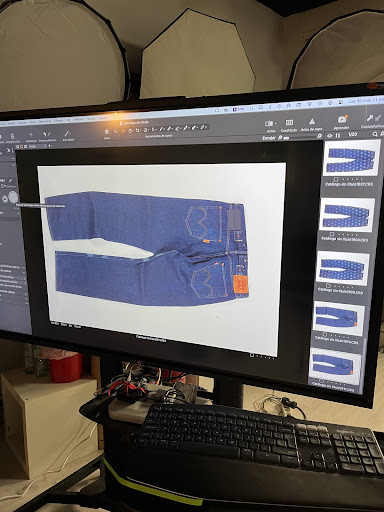Screen dimensions: 384x512
Task: Click the star rating dots under first thumbnail
Action: (352, 179)
